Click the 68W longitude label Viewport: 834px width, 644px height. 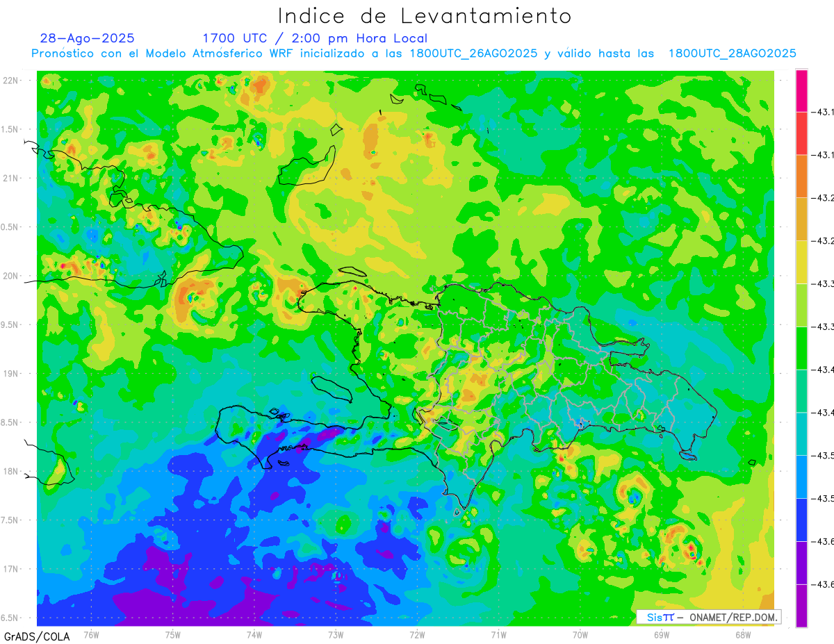click(743, 634)
